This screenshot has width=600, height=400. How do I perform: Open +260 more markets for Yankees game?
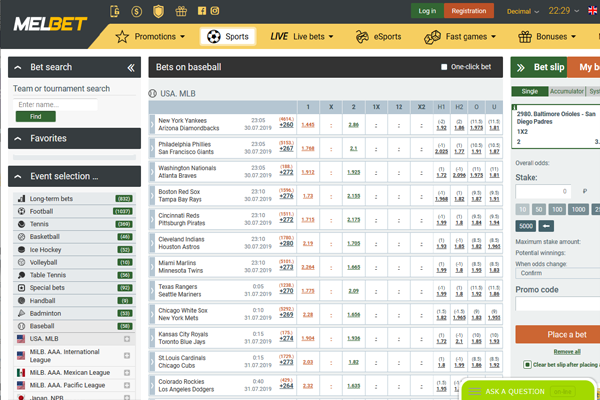point(286,125)
